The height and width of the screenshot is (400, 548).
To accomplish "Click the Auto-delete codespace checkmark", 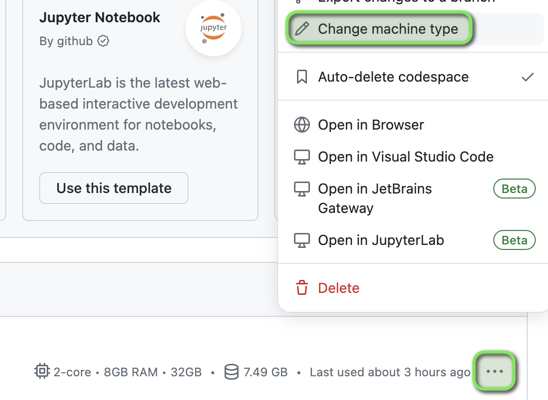I will (527, 77).
